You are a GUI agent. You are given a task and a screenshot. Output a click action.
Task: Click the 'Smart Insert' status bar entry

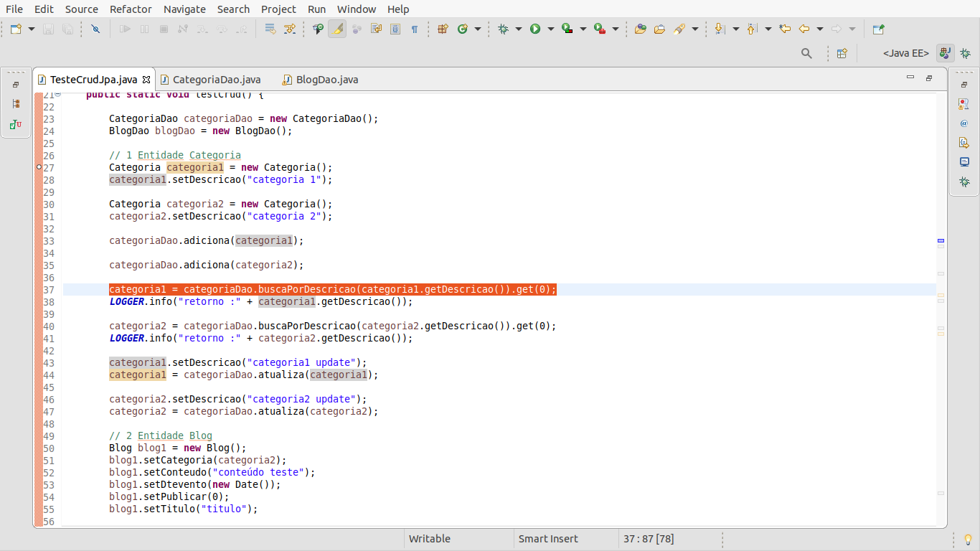click(x=548, y=539)
